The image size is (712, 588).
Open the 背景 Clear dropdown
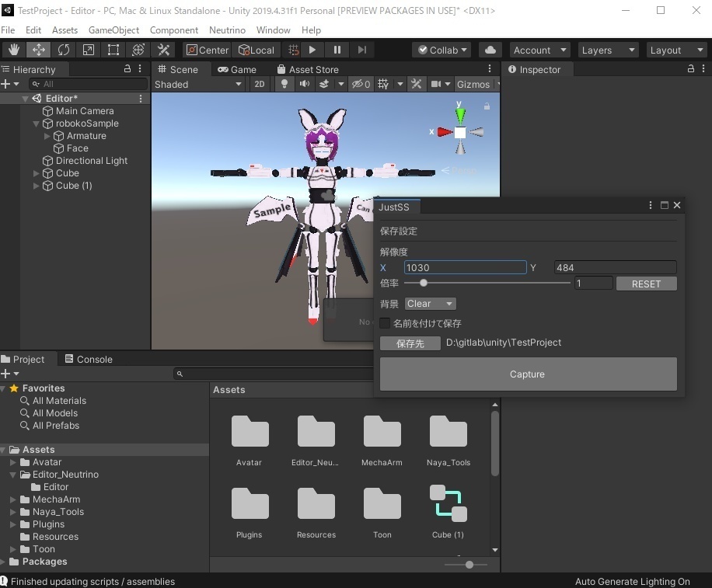pyautogui.click(x=430, y=304)
